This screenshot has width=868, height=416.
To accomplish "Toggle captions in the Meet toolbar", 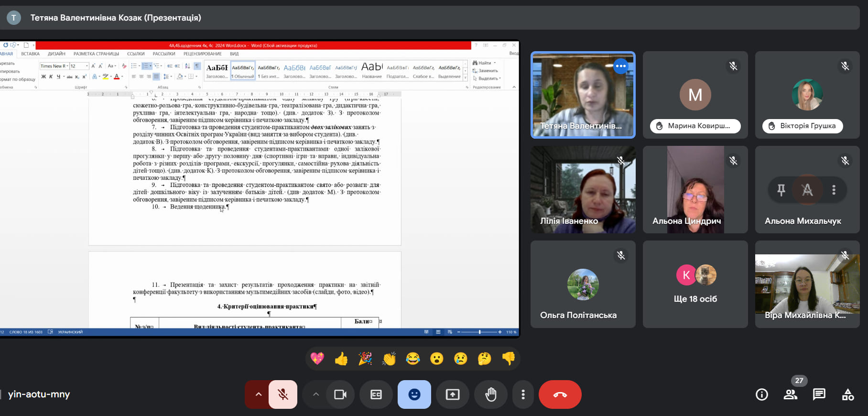I will pyautogui.click(x=376, y=394).
